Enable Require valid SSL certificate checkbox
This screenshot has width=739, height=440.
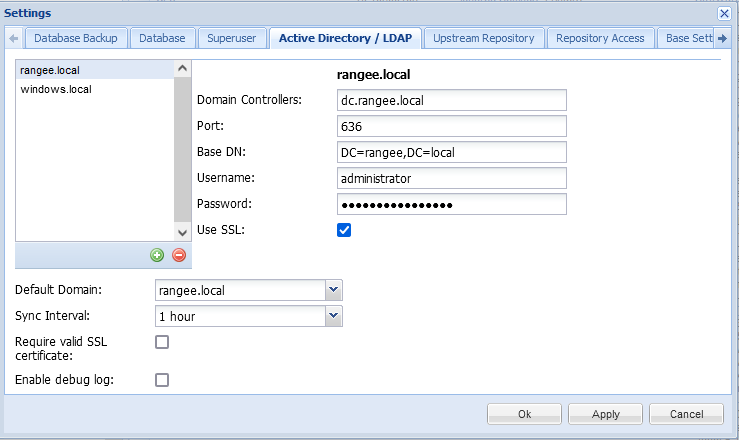click(162, 342)
